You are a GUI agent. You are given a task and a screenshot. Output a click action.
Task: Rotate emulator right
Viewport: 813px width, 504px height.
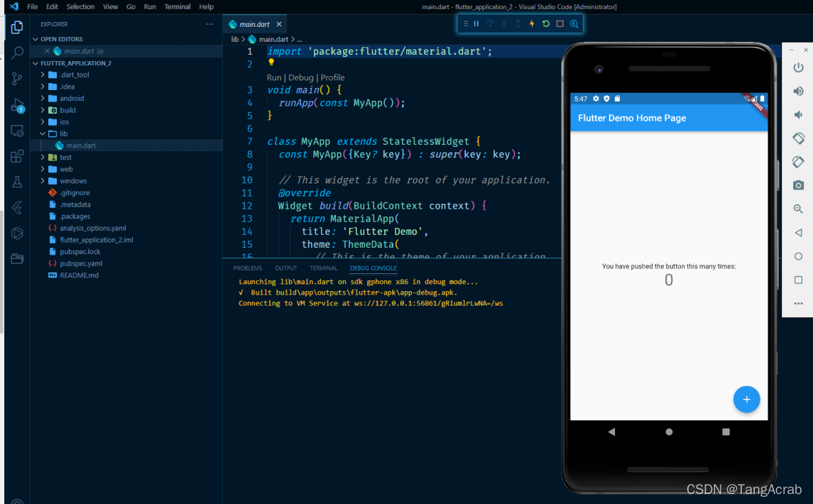coord(798,162)
